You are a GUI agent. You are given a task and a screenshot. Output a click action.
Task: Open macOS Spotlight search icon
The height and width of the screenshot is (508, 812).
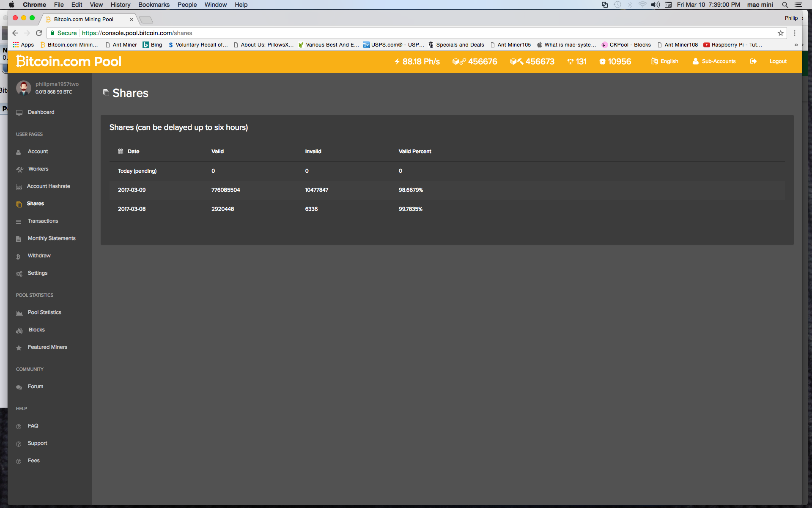(x=785, y=5)
